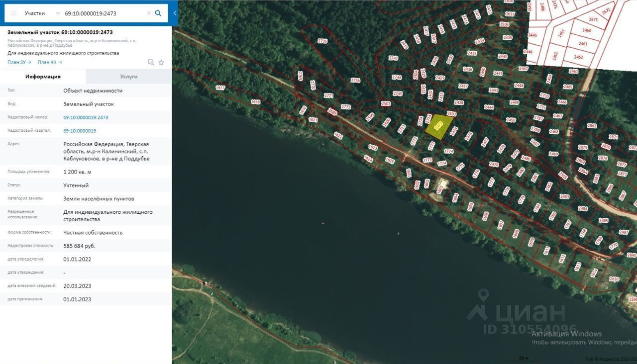Select parcel 2771 on the map
Viewport: 637px width, 364px height.
(328, 95)
